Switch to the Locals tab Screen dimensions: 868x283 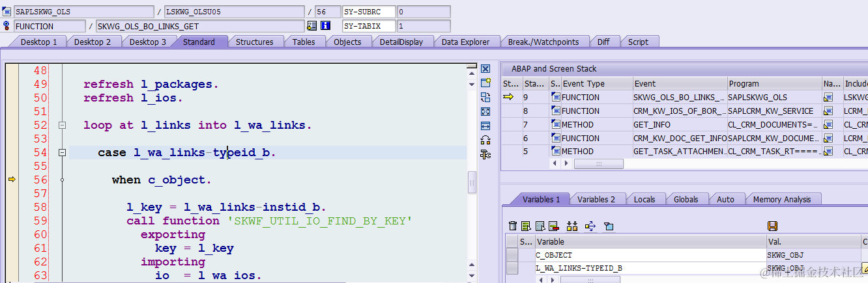644,199
